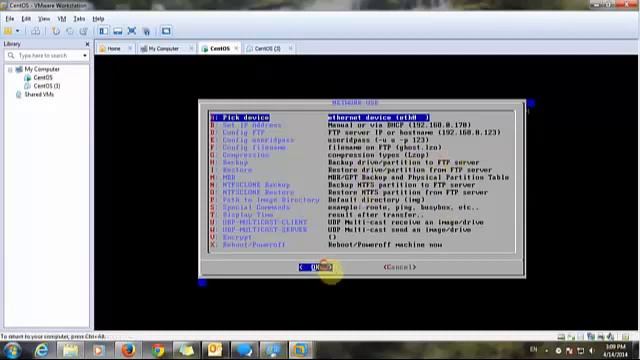The height and width of the screenshot is (360, 640).
Task: Open the library search filter dropdown
Action: (85, 55)
